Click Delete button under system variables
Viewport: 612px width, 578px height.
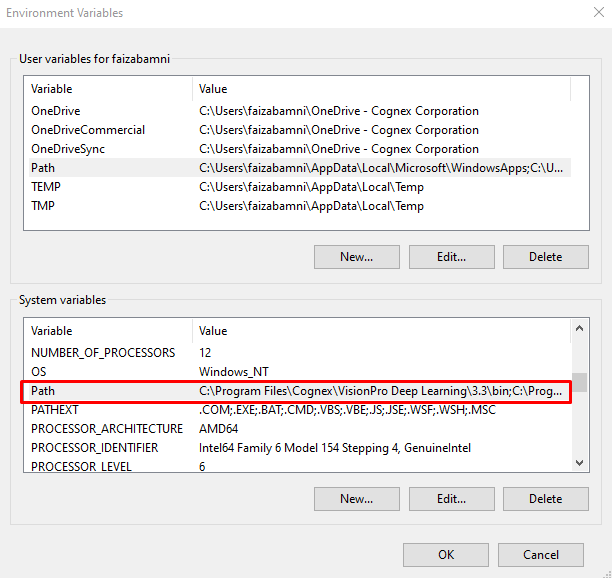click(x=545, y=499)
